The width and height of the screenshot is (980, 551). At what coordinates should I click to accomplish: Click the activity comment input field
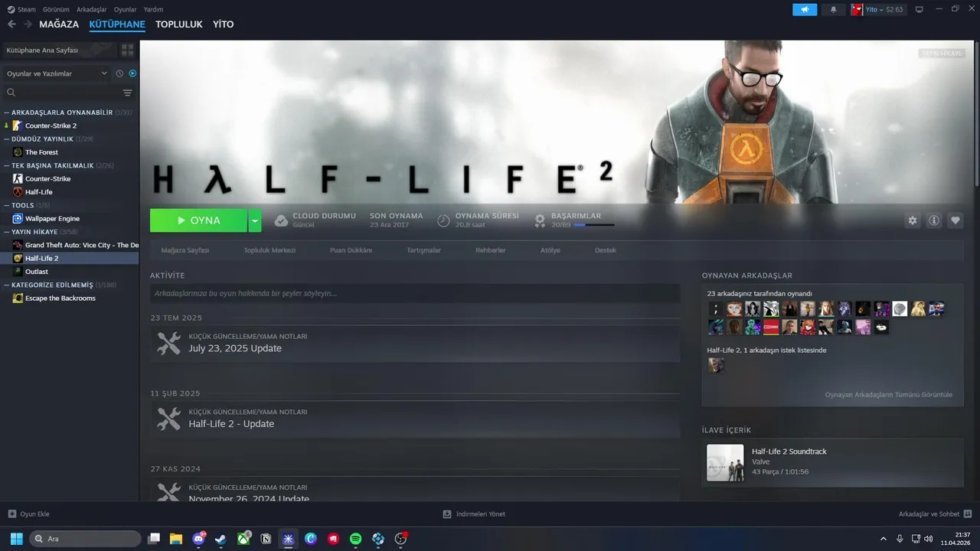tap(415, 293)
